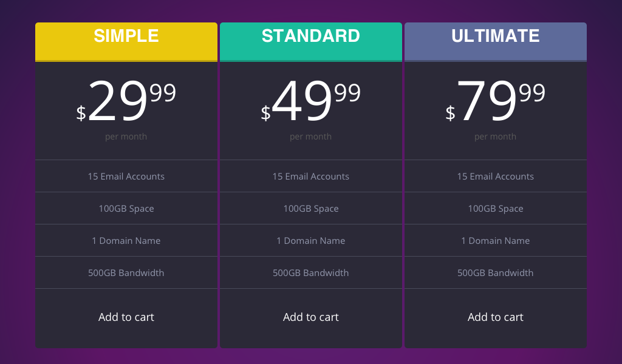Click the $29.99 price in Simple plan
This screenshot has height=364, width=622.
(x=126, y=101)
